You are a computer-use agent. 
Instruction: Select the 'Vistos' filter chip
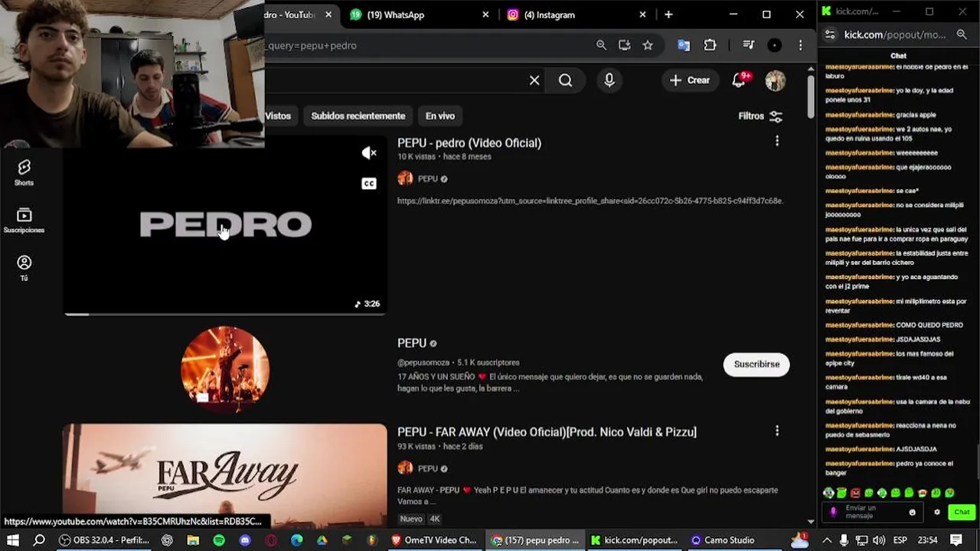(x=279, y=116)
